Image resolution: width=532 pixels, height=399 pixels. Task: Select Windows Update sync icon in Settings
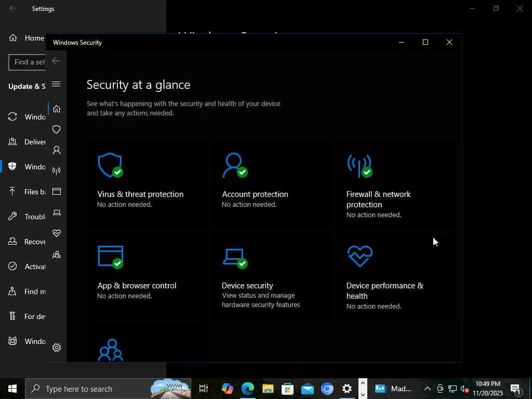tap(12, 117)
